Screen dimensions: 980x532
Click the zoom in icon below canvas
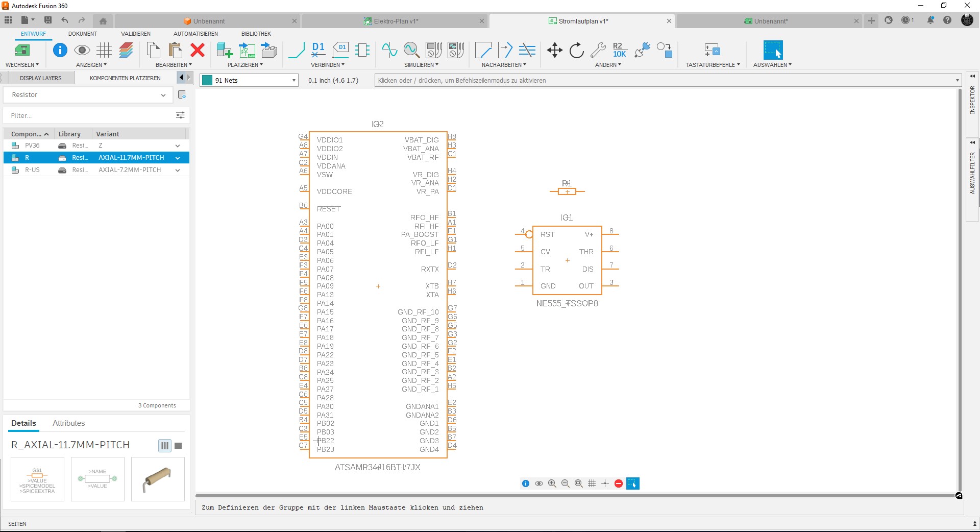[552, 483]
